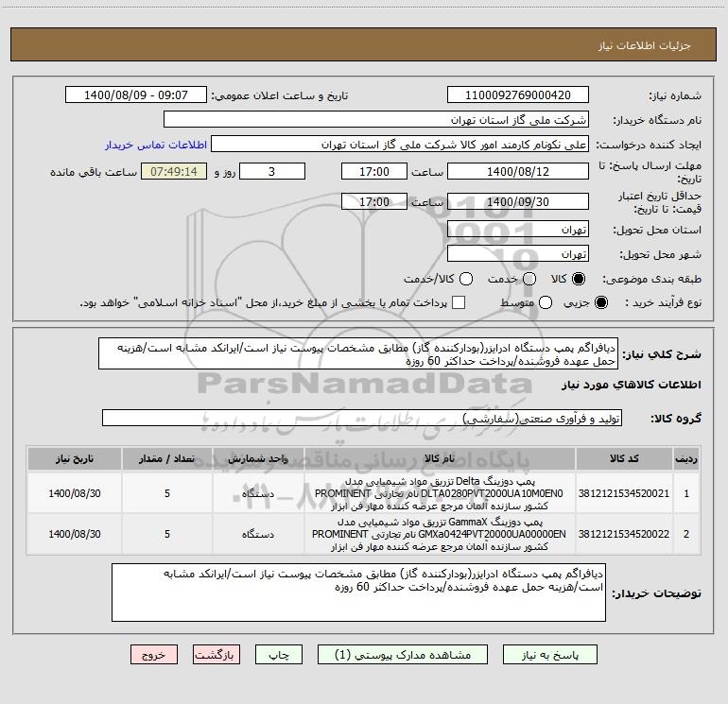Click the واحد شمارش column header
Viewport: 728px width, 704px height.
(258, 458)
